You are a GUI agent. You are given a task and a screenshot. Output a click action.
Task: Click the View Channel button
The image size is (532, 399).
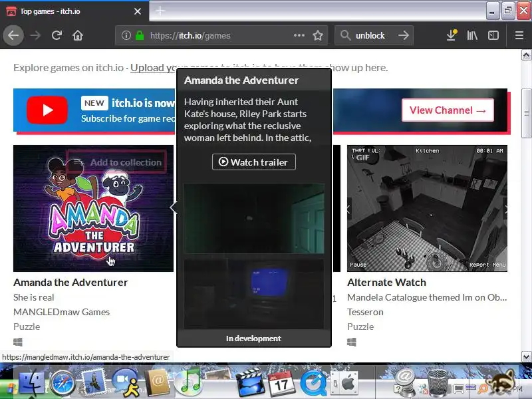tap(448, 110)
